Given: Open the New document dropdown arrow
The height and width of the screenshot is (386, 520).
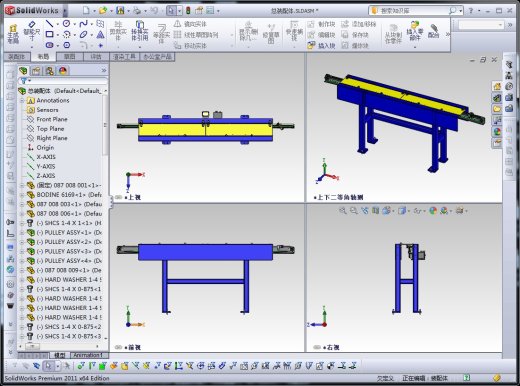Looking at the screenshot, I should [94, 11].
